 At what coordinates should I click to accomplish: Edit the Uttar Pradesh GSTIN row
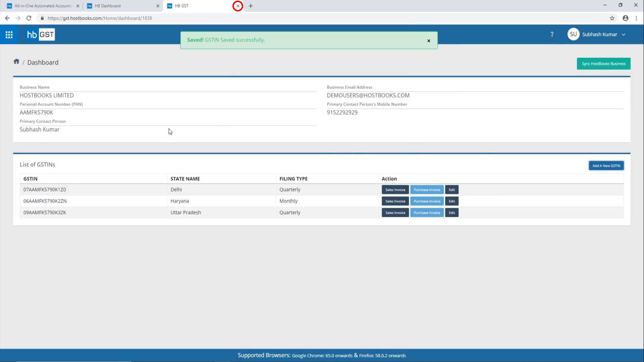(451, 213)
